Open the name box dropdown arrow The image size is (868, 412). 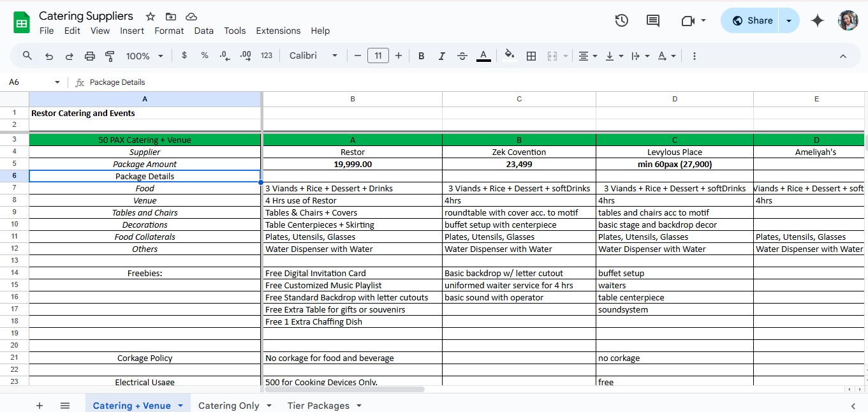[x=57, y=82]
